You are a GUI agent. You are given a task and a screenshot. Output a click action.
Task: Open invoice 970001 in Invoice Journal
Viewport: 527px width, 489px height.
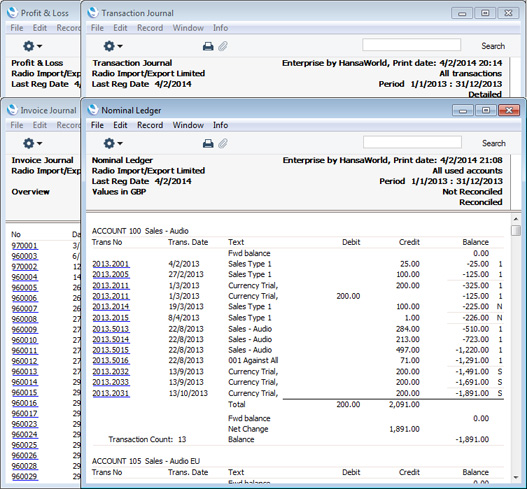point(25,246)
